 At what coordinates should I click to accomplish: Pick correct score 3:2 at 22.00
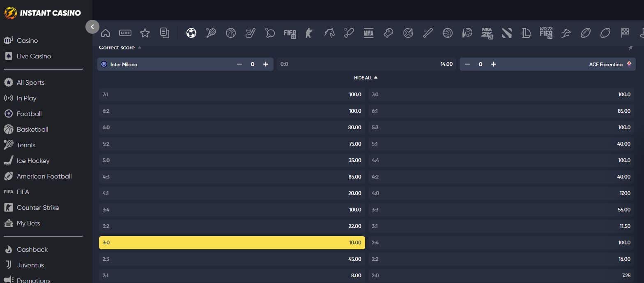click(x=232, y=226)
